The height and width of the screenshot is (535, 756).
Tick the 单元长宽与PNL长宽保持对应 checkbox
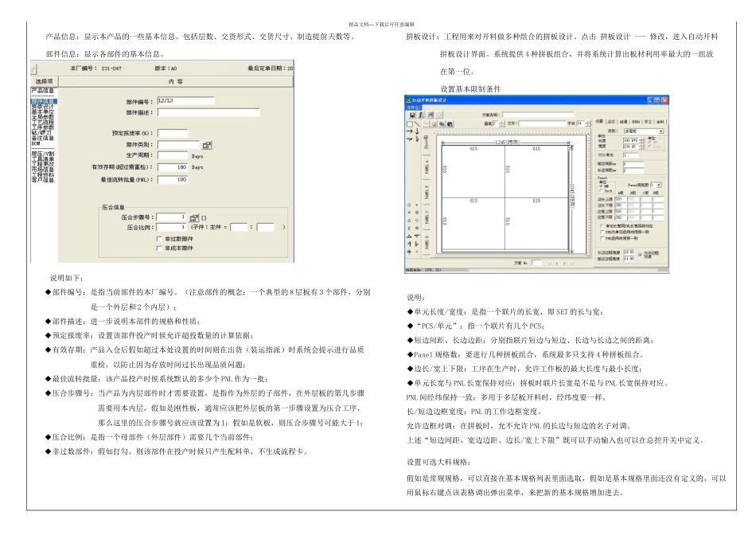pos(602,226)
